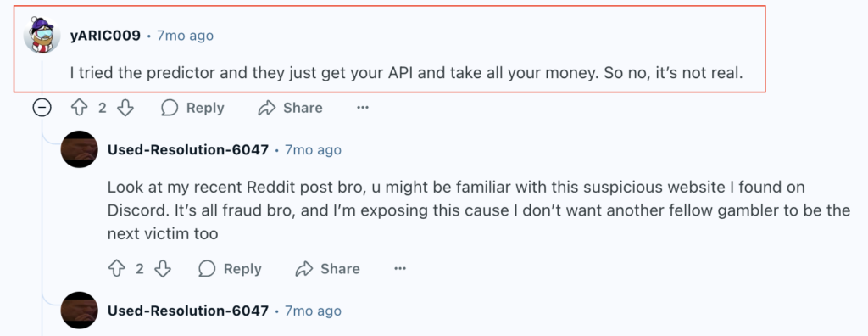This screenshot has height=336, width=868.
Task: Open timestamp on bottom Used-Resolution-6047 comment
Action: (x=313, y=311)
